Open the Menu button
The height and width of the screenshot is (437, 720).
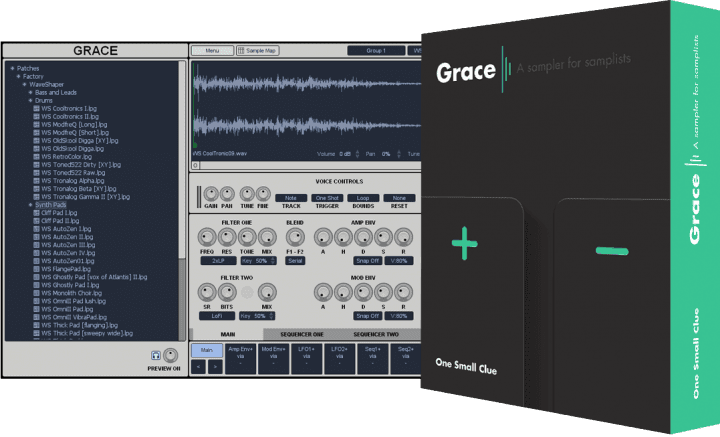click(212, 50)
